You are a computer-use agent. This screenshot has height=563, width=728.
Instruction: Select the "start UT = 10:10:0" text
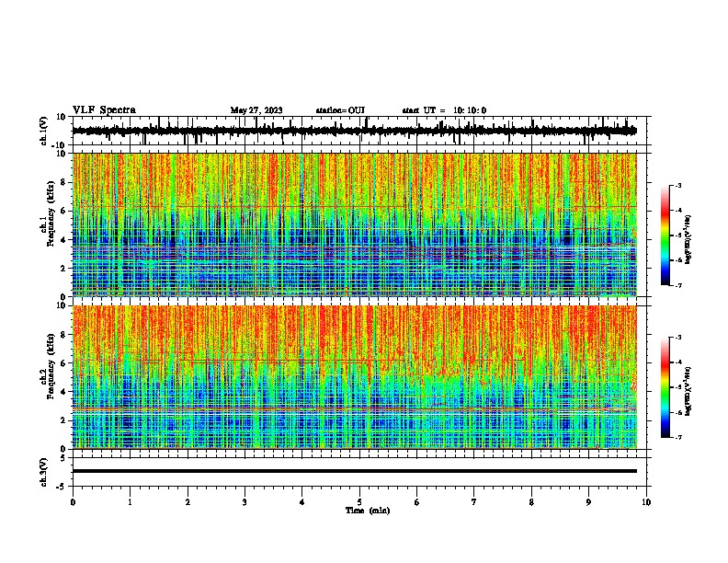point(444,110)
